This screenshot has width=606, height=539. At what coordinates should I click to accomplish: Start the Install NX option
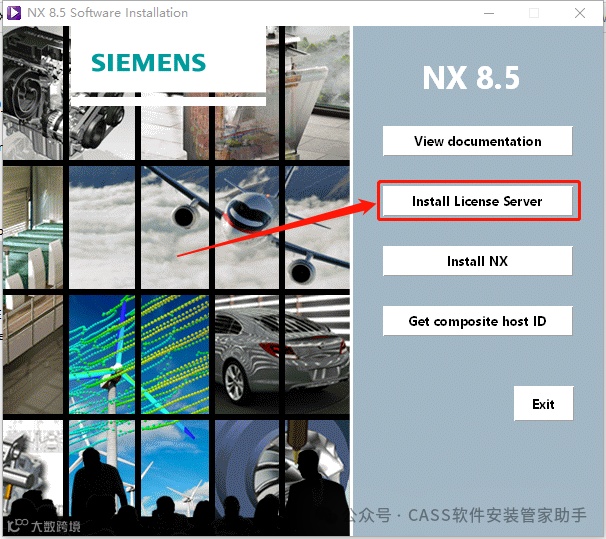477,261
